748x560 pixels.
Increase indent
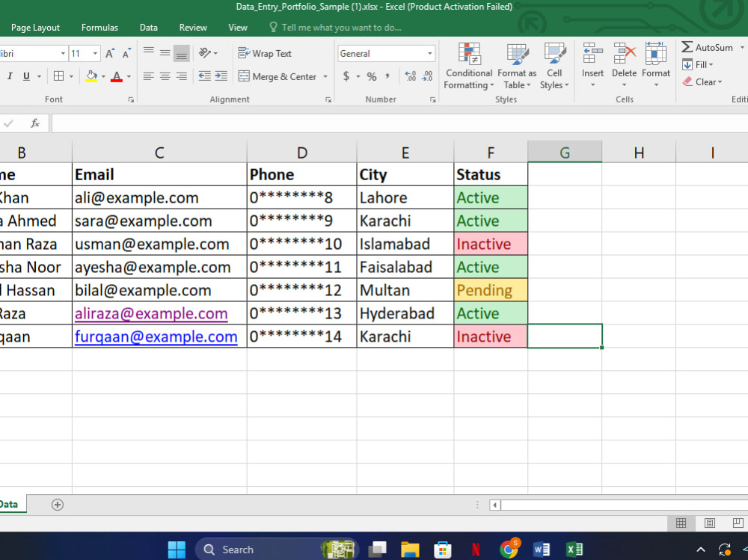pos(221,76)
